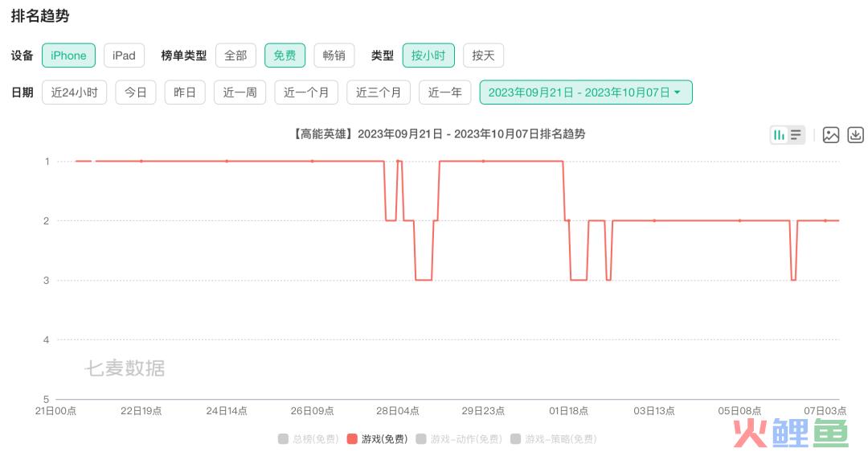Click red 游戏(免费) legend color swatch
This screenshot has height=452, width=868.
352,439
